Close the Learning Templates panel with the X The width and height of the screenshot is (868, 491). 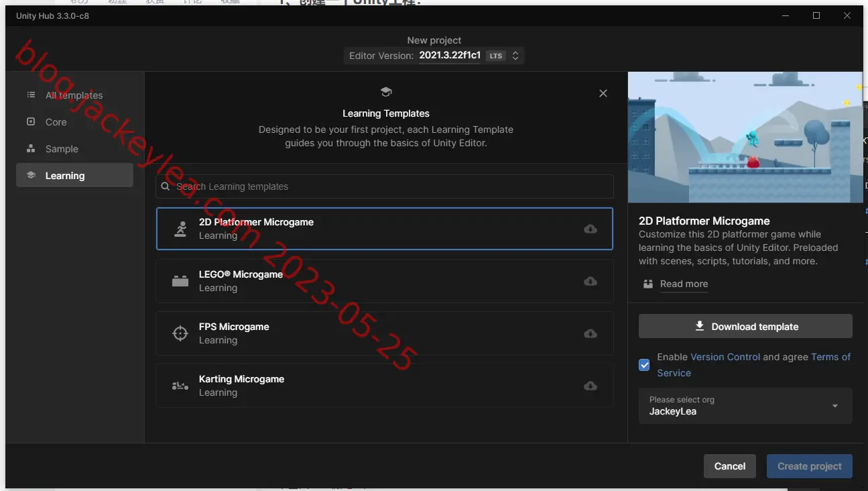(x=603, y=93)
